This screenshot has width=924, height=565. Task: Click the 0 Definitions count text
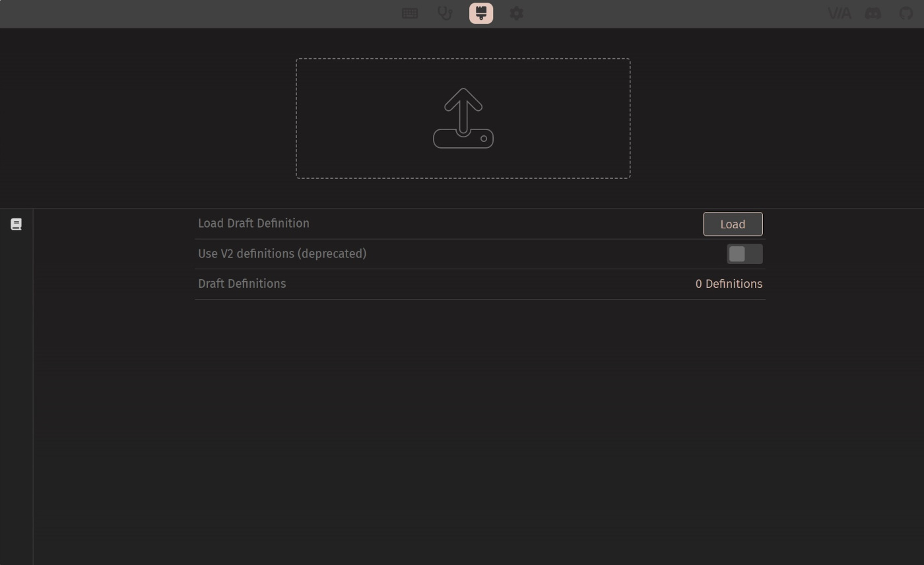coord(729,284)
